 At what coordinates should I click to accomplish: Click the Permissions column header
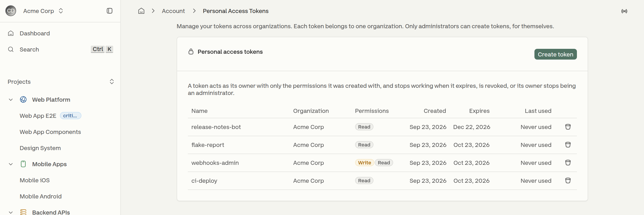[x=372, y=111]
